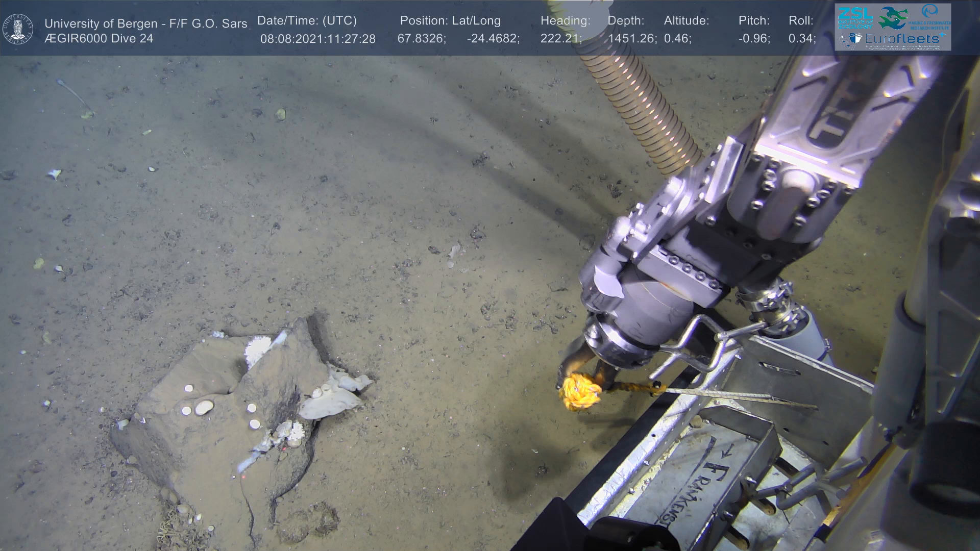980x551 pixels.
Task: Click the University of Bergen seal logo
Action: coord(18,28)
